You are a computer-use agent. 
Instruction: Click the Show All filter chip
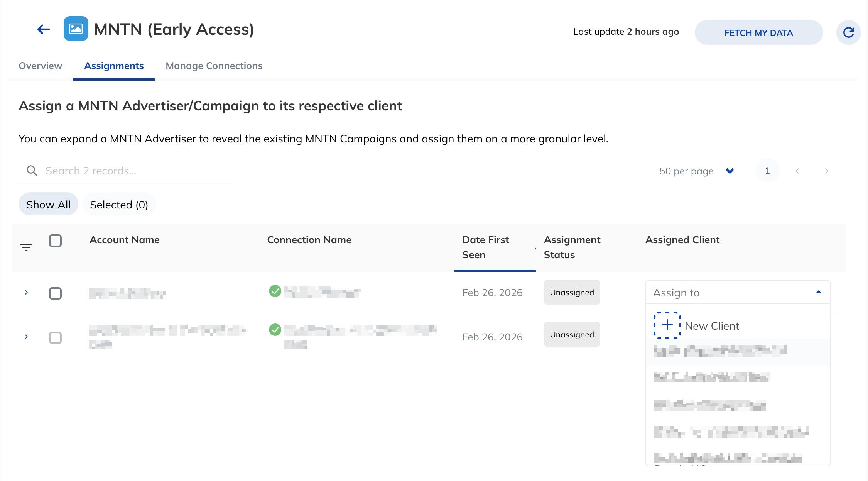point(48,204)
